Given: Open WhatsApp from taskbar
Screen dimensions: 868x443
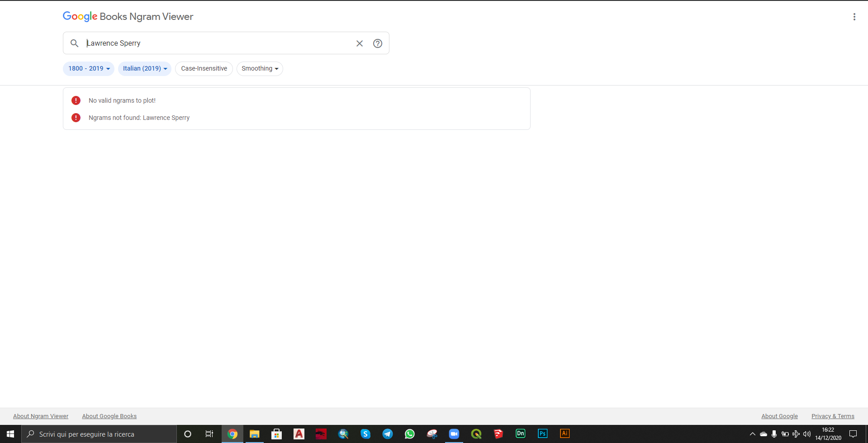Looking at the screenshot, I should point(410,434).
